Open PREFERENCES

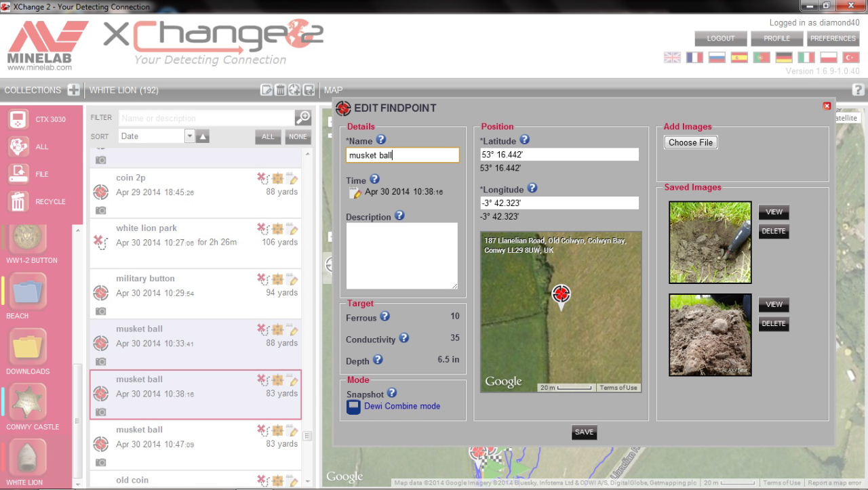point(833,39)
